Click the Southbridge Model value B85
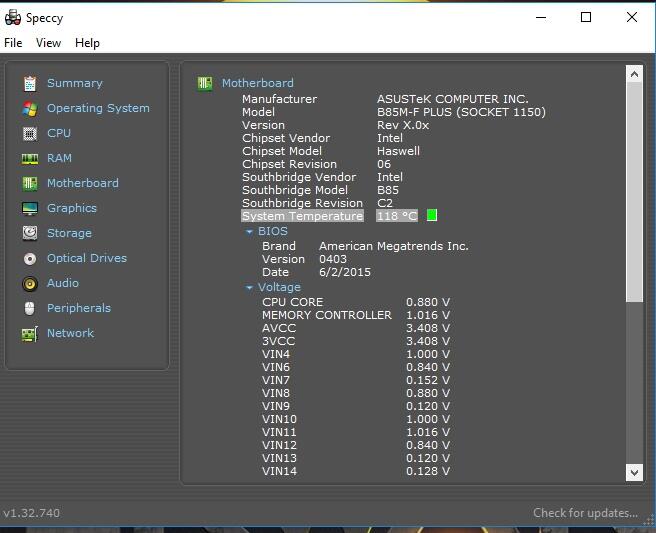The width and height of the screenshot is (656, 533). (388, 190)
